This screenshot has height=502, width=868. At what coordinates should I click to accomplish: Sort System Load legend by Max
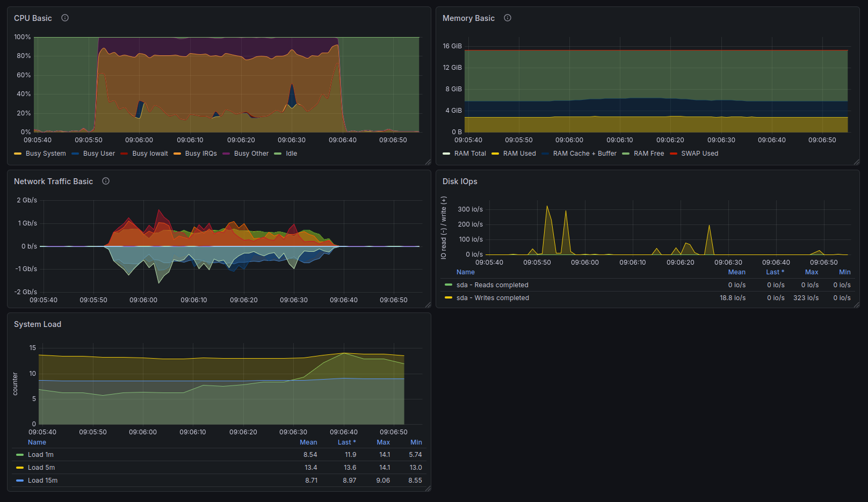(x=384, y=442)
